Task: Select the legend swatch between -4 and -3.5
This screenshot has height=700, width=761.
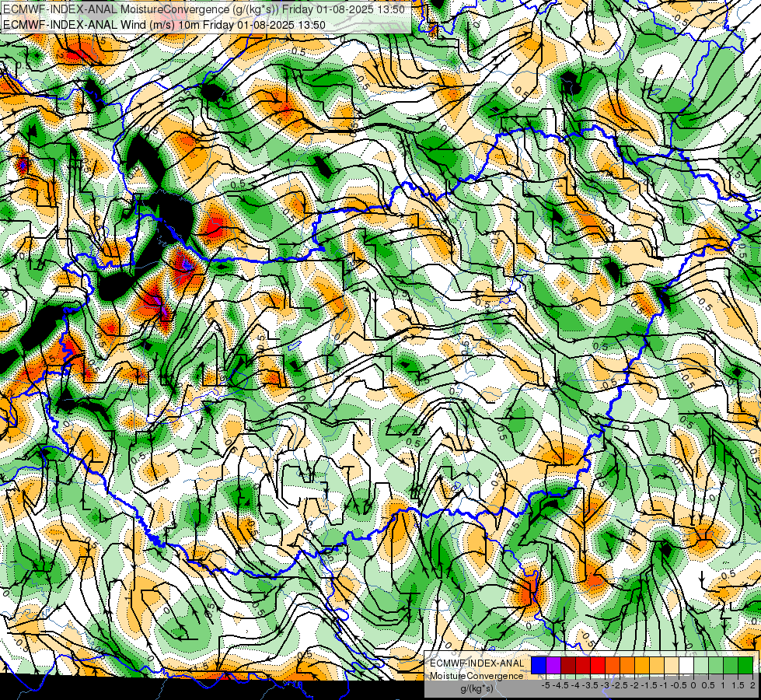Action: pyautogui.click(x=583, y=665)
